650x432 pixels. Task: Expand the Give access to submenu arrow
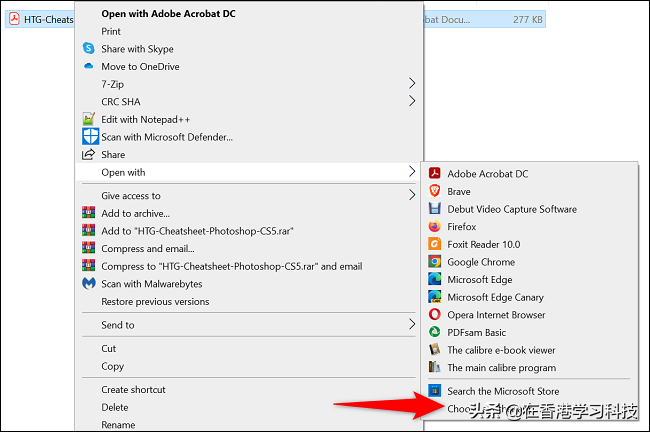(412, 196)
